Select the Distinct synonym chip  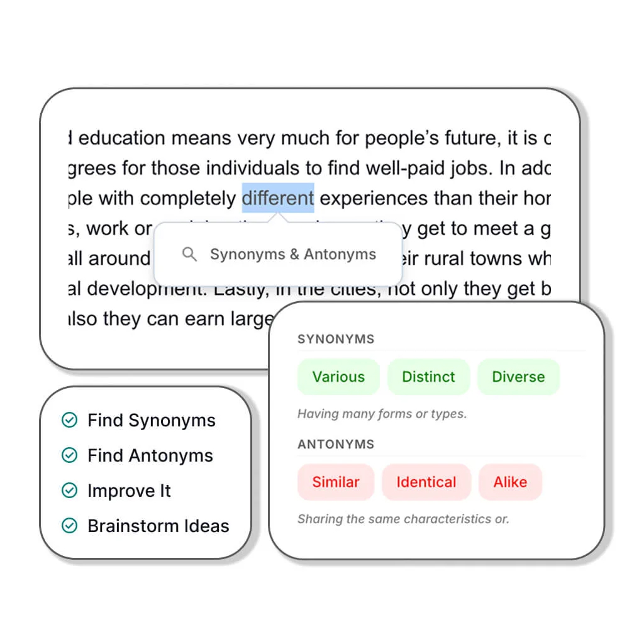pyautogui.click(x=429, y=377)
